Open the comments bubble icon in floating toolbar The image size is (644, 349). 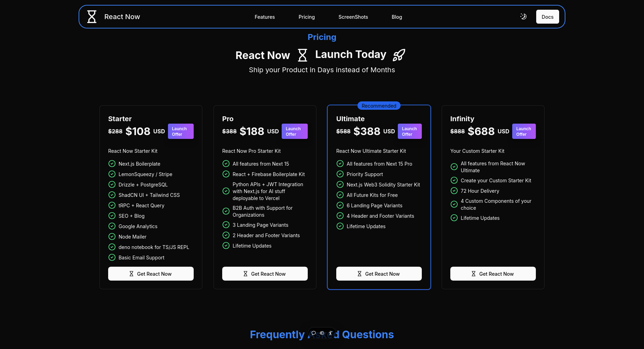tap(314, 333)
